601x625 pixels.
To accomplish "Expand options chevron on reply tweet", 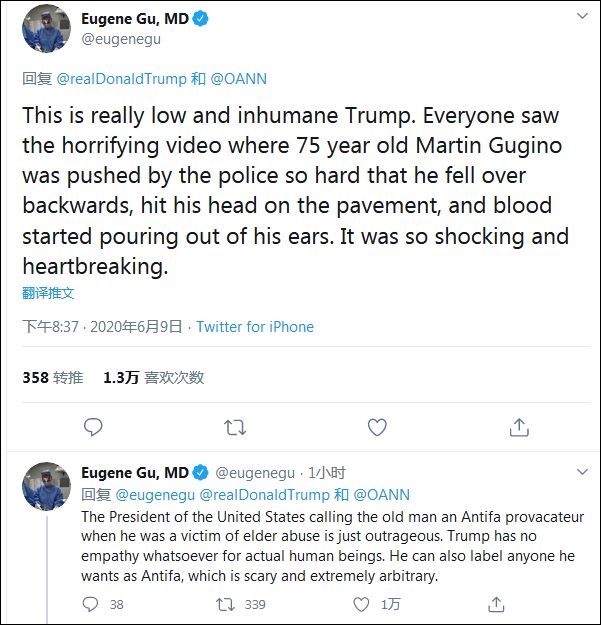I will tap(581, 472).
